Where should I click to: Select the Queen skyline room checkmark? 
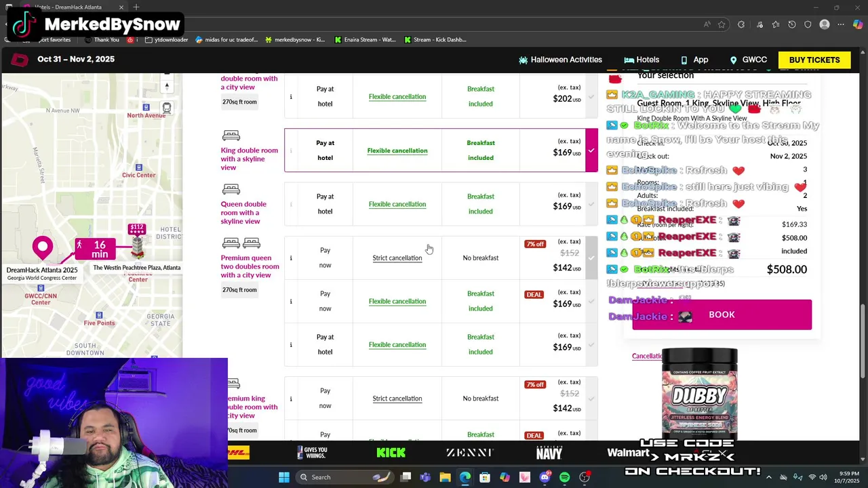[591, 204]
